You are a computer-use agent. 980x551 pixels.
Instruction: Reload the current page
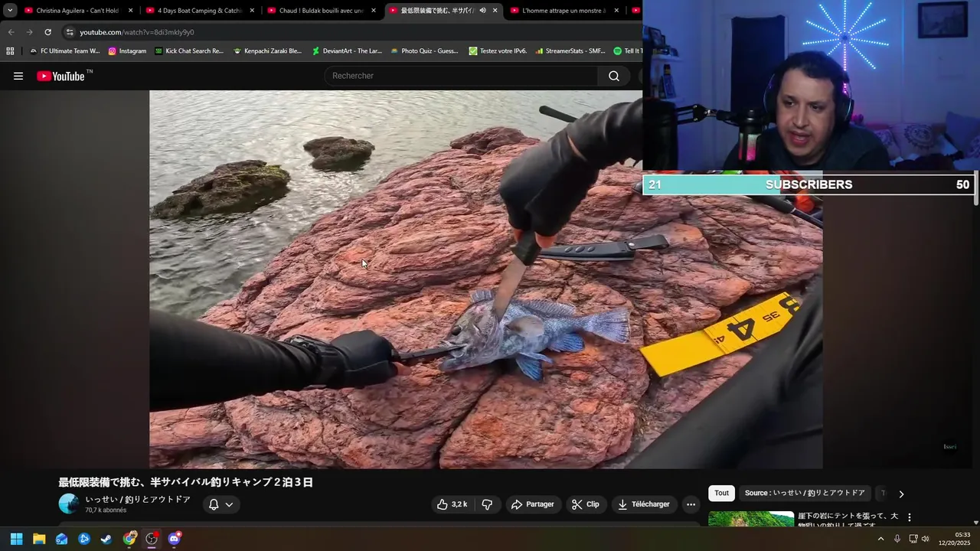[47, 32]
